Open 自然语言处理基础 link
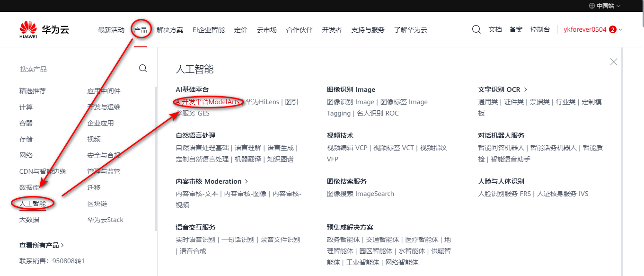Screen dimensions: 644x276 coord(202,148)
